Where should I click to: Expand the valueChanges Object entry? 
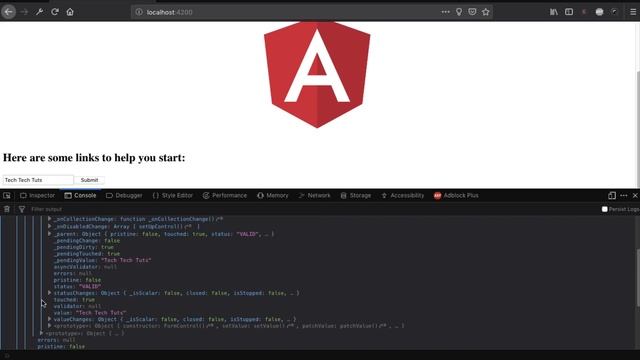point(49,319)
